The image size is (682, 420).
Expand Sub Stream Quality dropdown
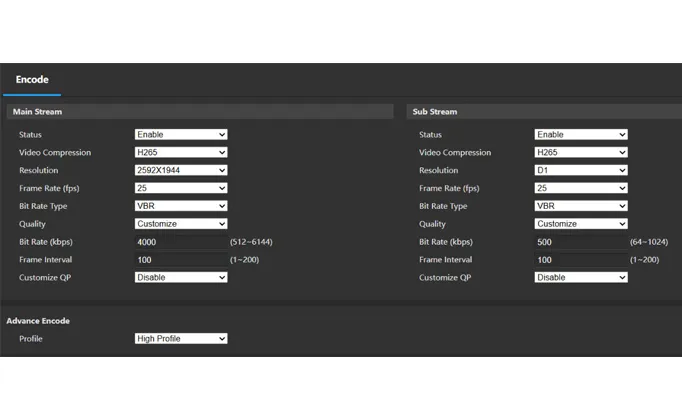(581, 224)
